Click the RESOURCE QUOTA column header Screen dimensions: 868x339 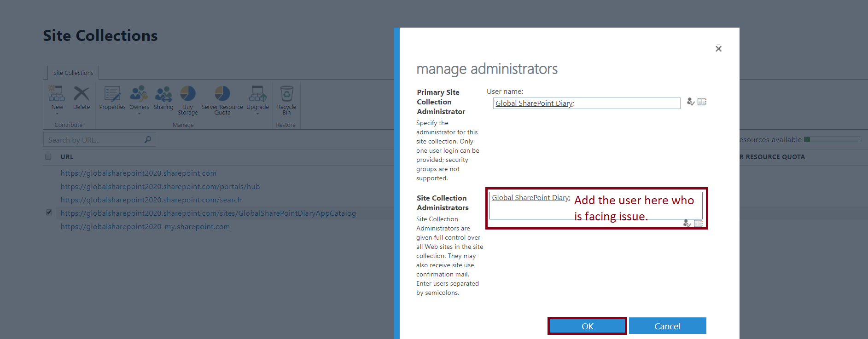(772, 157)
